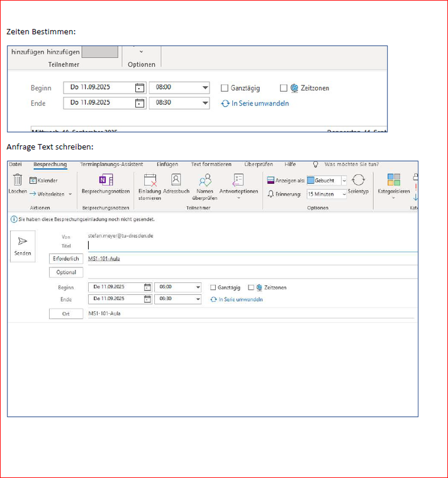Image resolution: width=448 pixels, height=478 pixels.
Task: Open the Antwortoptionen dropdown
Action: point(238,197)
